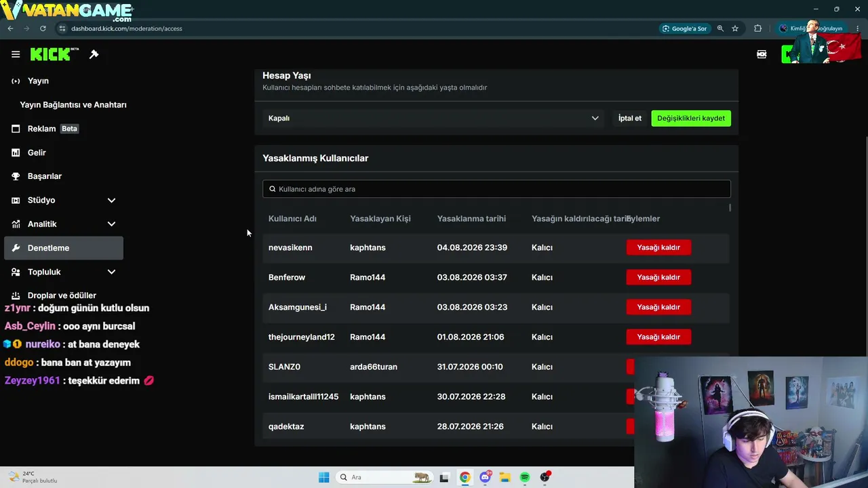Open Spotify from the taskbar
Screen dimensions: 868x488
coord(525,477)
